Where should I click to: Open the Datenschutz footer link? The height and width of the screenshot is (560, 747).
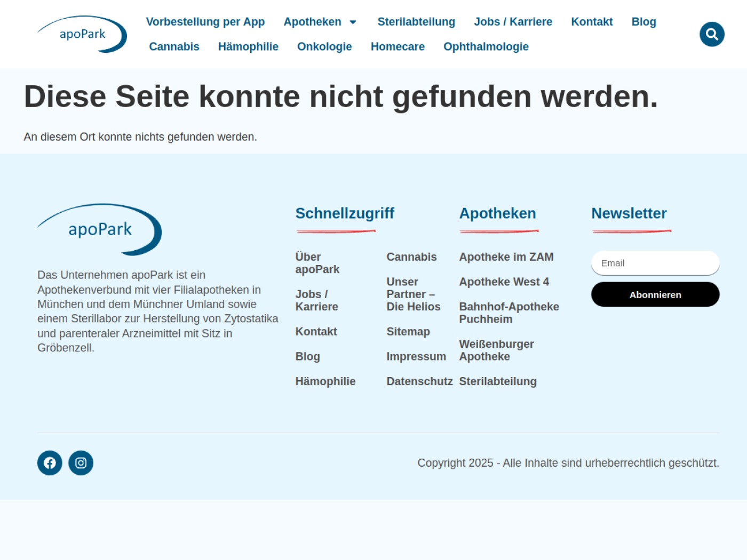pos(419,381)
